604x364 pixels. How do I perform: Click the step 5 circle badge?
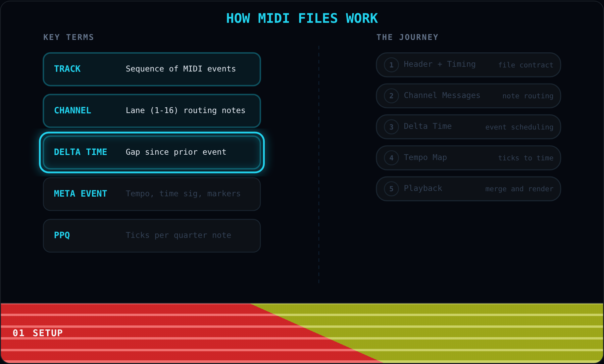[391, 189]
